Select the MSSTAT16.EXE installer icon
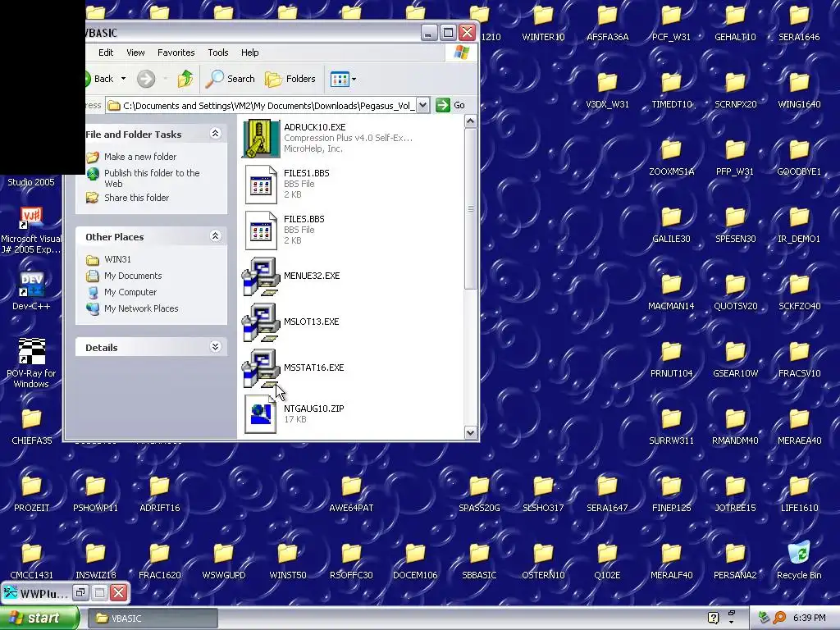This screenshot has height=630, width=840. coord(261,368)
